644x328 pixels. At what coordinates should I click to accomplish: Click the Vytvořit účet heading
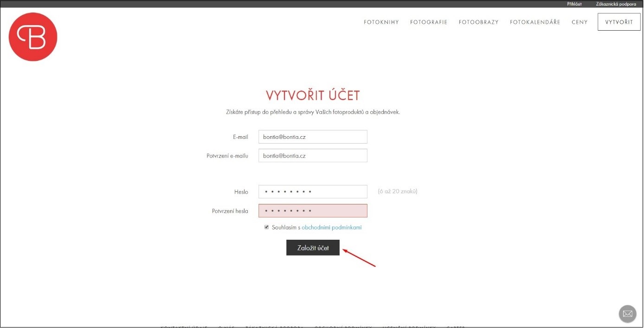coord(313,96)
